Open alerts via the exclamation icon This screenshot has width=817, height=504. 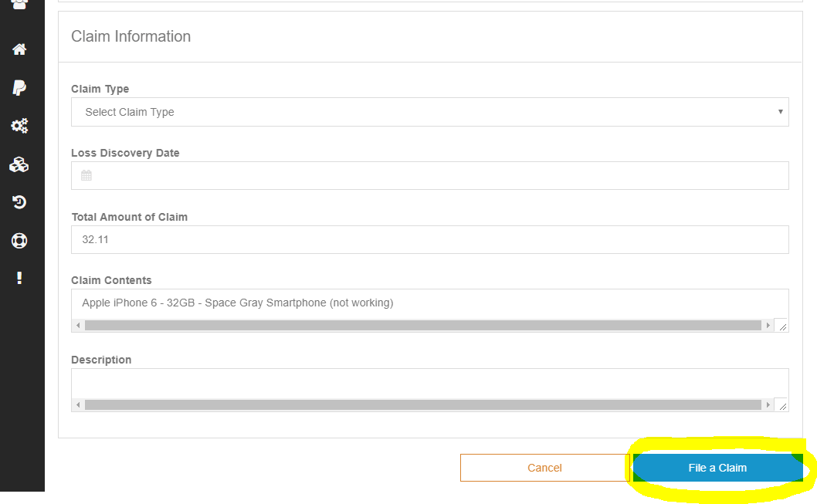click(19, 278)
